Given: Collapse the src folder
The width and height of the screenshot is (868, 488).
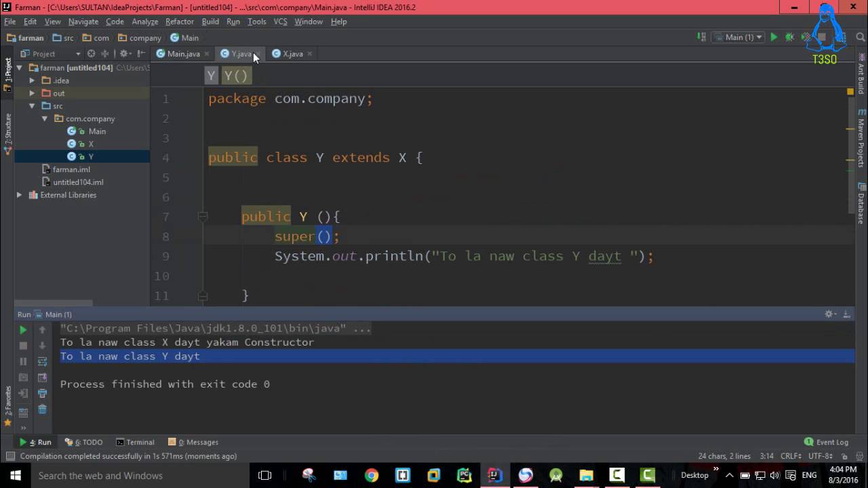Looking at the screenshot, I should [x=31, y=106].
